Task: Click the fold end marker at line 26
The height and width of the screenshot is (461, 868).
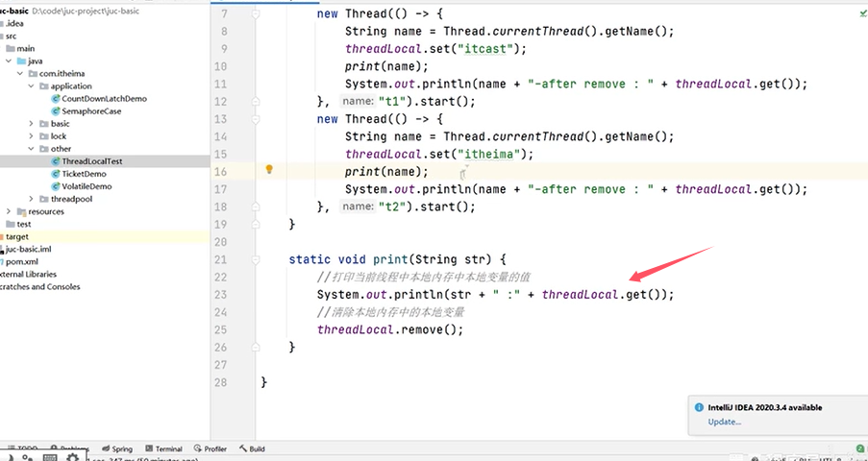Action: point(255,347)
